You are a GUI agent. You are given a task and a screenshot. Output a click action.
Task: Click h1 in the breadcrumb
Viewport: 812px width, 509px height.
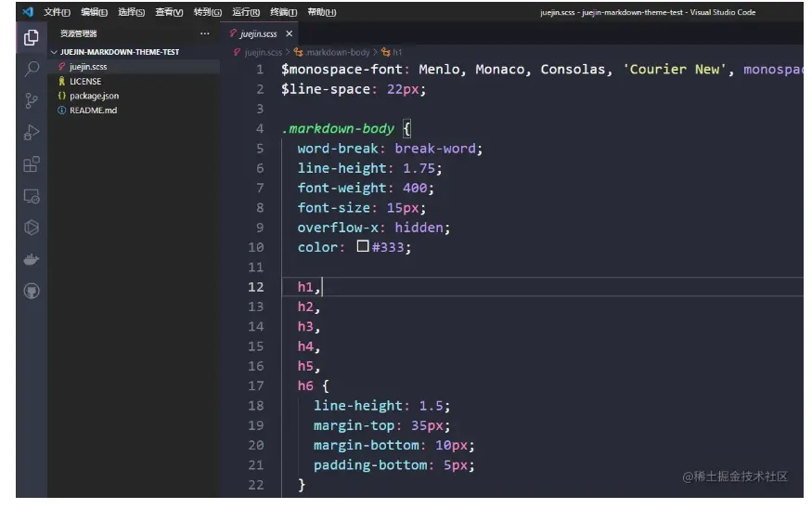[396, 52]
